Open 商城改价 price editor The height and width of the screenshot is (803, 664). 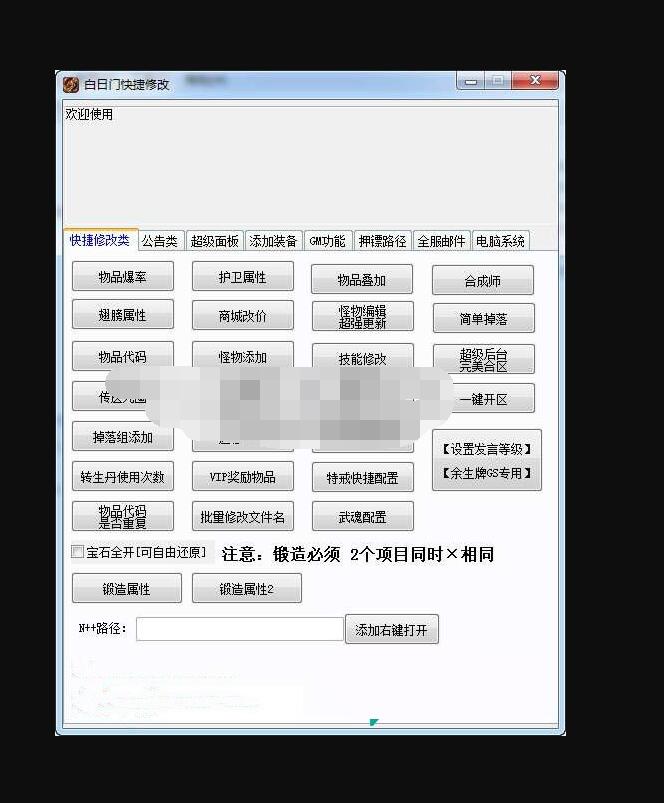(x=243, y=316)
